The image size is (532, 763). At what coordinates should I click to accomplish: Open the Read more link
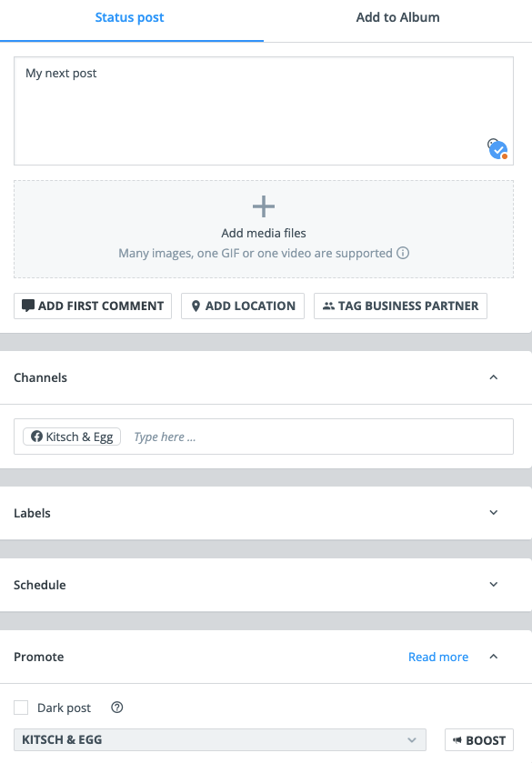[438, 657]
